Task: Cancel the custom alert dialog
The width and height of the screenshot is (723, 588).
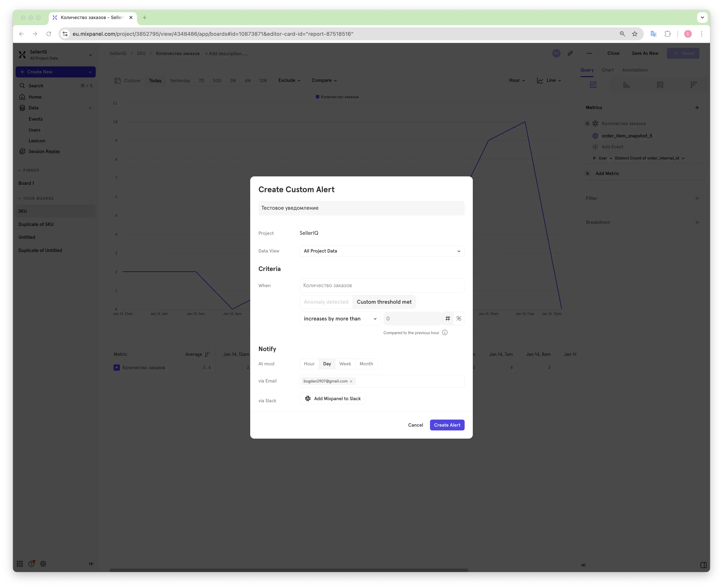Action: (x=416, y=425)
